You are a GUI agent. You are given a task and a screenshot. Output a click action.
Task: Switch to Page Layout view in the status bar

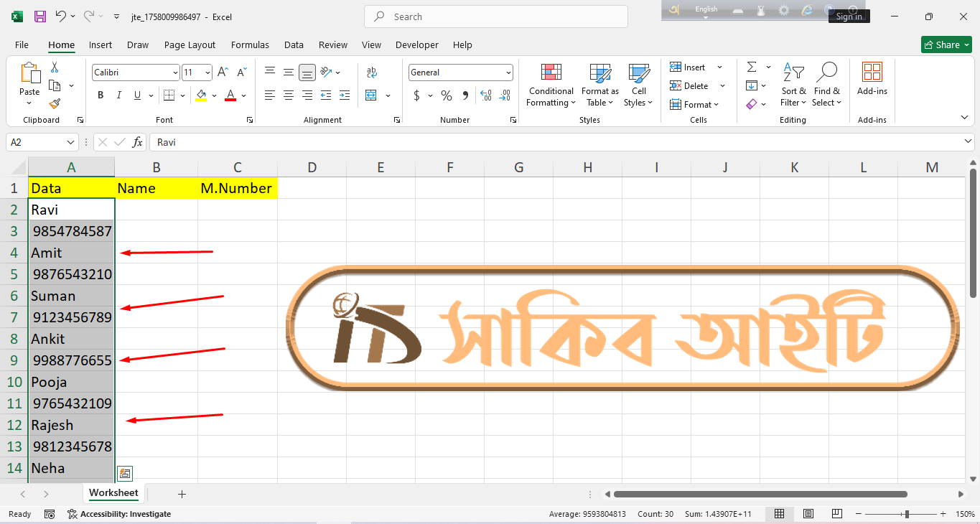[808, 514]
